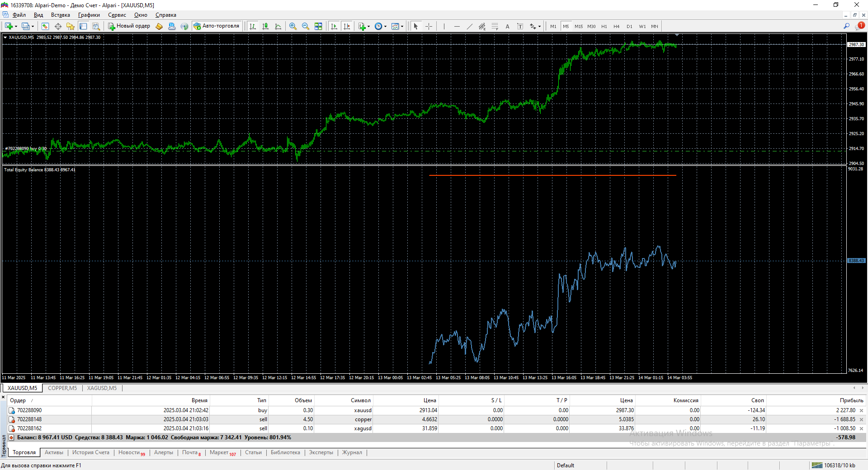Choose the Draw Trendline tool
This screenshot has height=470, width=868.
470,26
